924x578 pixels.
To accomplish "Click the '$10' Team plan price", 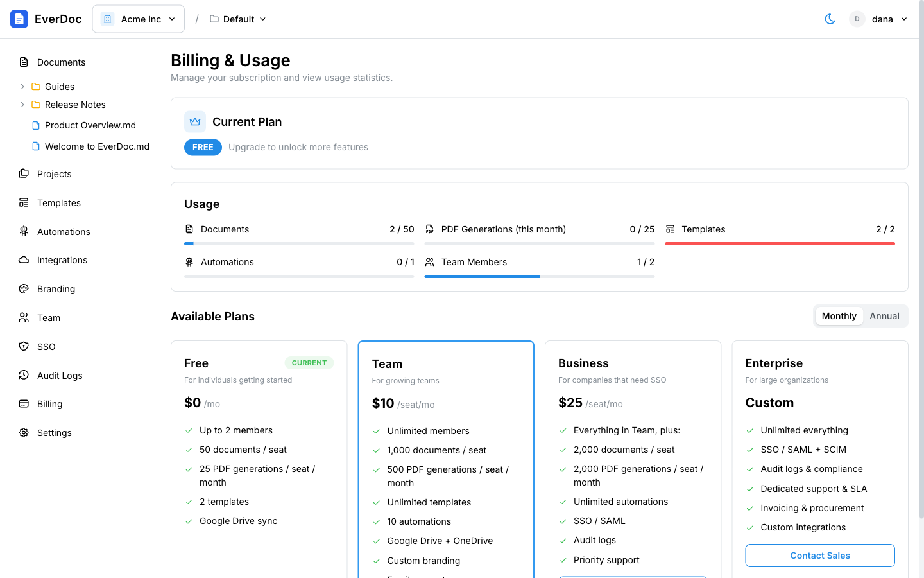I will pyautogui.click(x=383, y=403).
